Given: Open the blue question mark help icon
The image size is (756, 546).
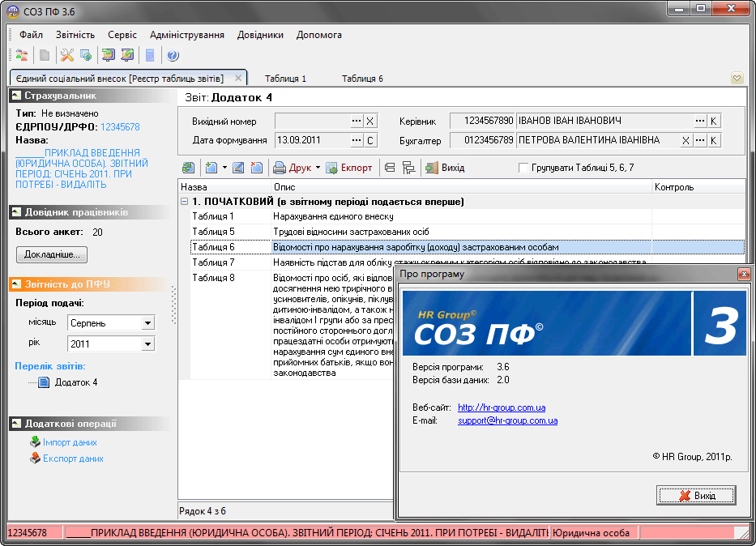Looking at the screenshot, I should [x=173, y=56].
